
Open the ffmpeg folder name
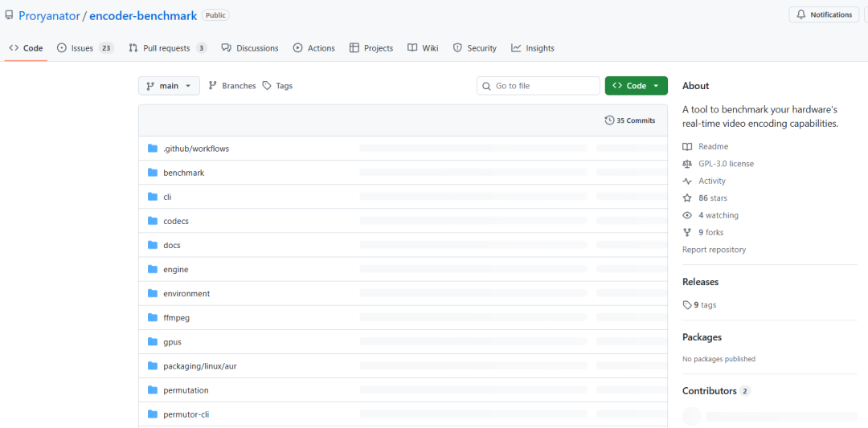[x=177, y=318]
